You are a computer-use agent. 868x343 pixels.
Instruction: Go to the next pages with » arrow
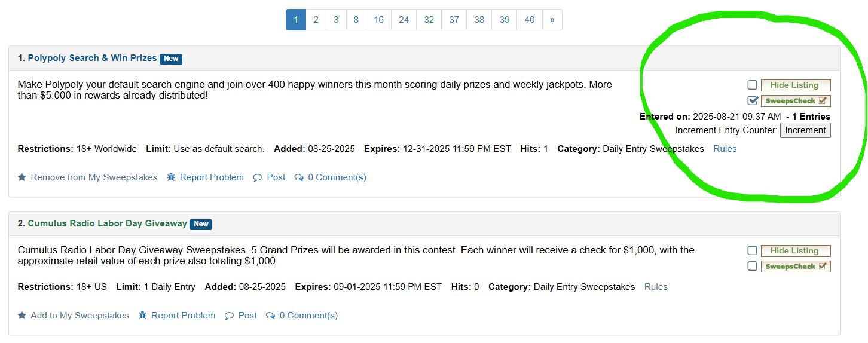[x=552, y=20]
